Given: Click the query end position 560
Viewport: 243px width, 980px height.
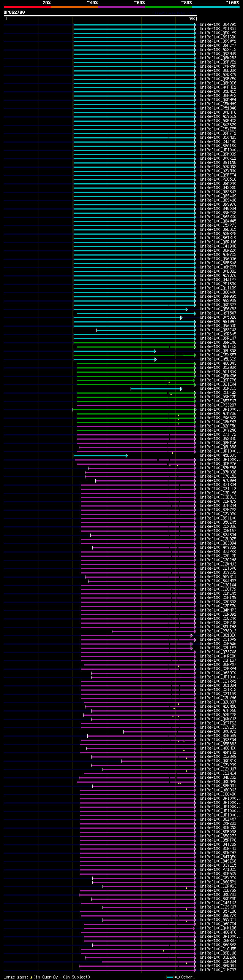Looking at the screenshot, I should tap(192, 19).
